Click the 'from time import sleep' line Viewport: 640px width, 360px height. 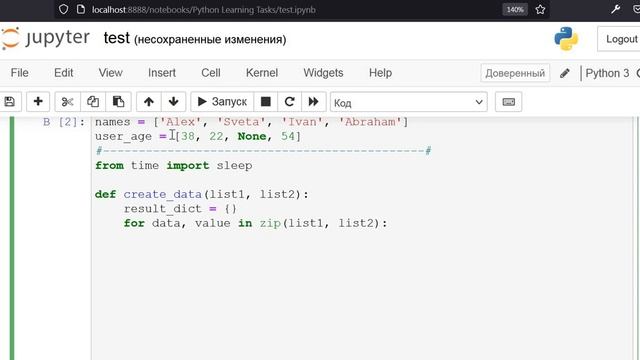[173, 165]
